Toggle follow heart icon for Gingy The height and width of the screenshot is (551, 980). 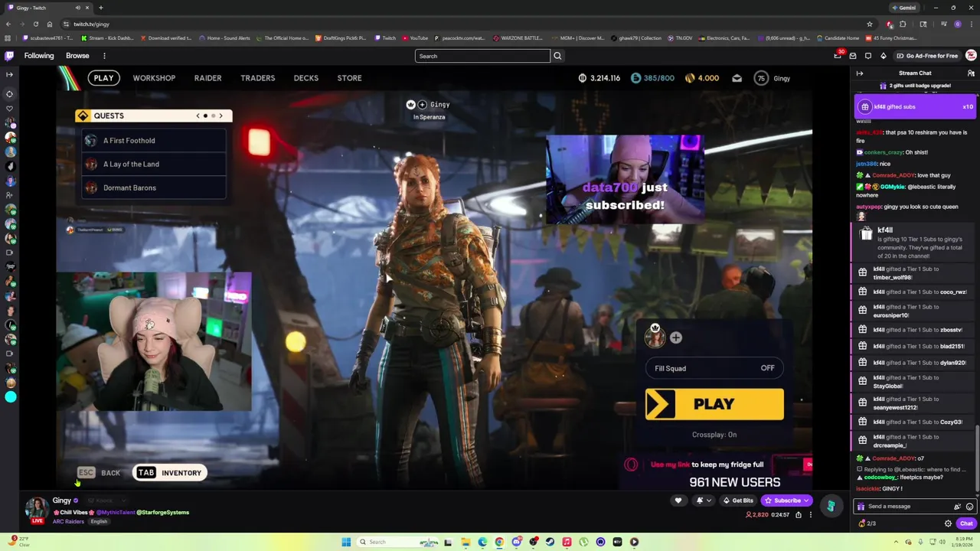pos(678,500)
